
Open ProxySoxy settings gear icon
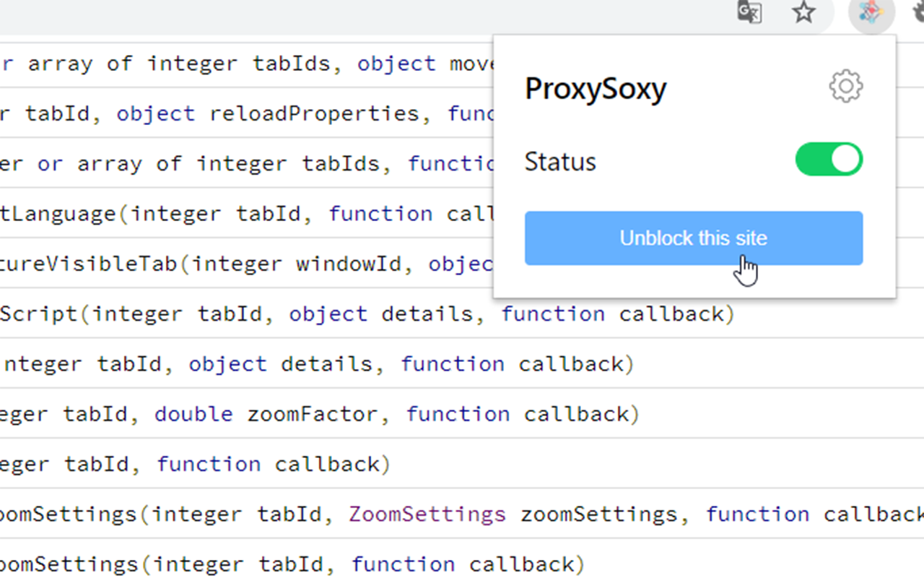point(845,87)
